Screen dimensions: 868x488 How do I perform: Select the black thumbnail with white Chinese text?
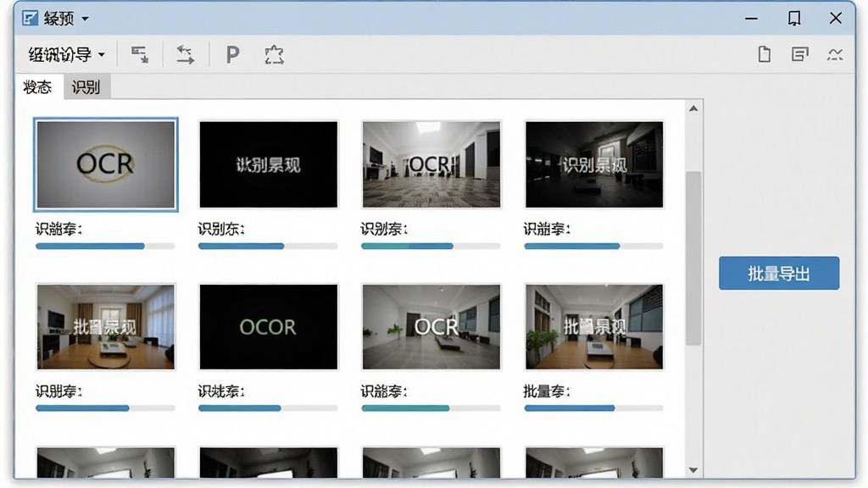point(269,164)
